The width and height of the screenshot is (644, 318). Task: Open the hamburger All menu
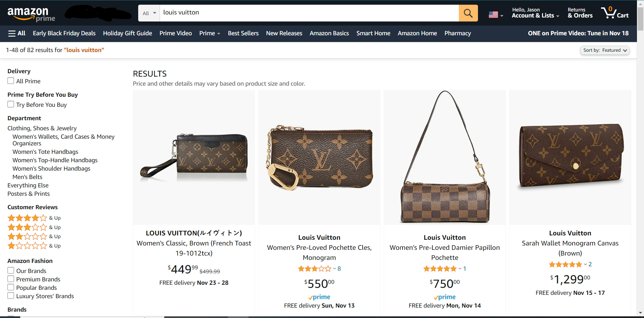[x=17, y=33]
